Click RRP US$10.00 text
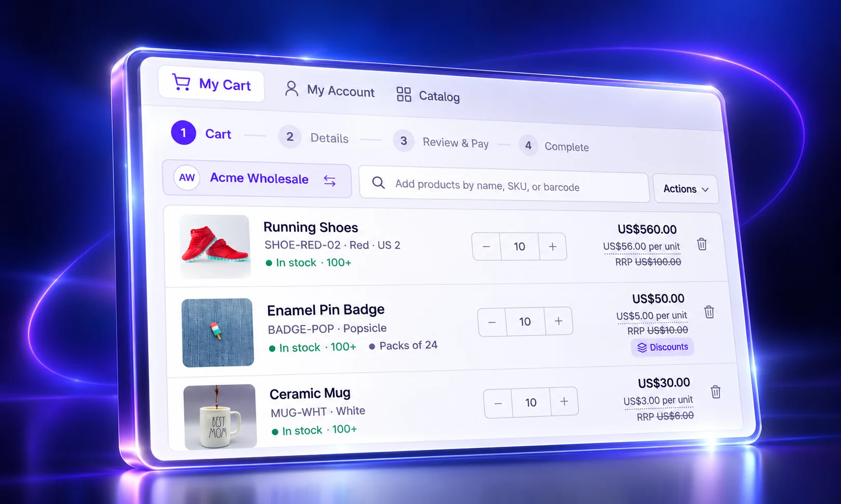 click(658, 330)
